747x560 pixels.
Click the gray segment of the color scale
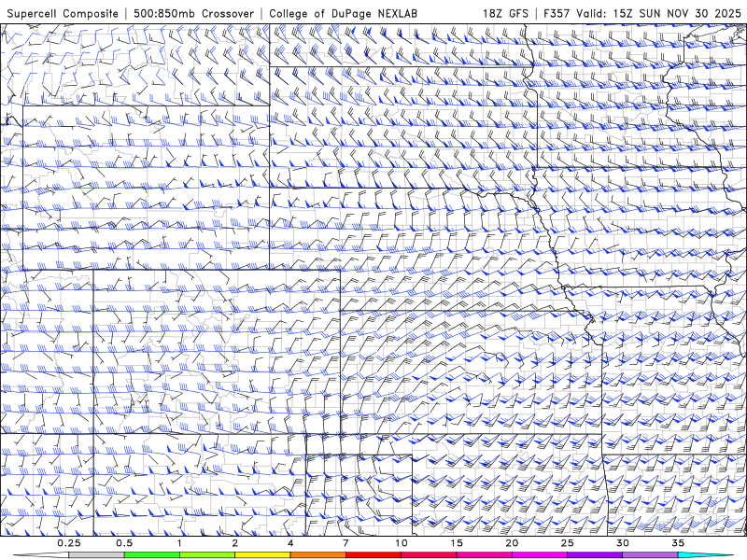coord(96,555)
